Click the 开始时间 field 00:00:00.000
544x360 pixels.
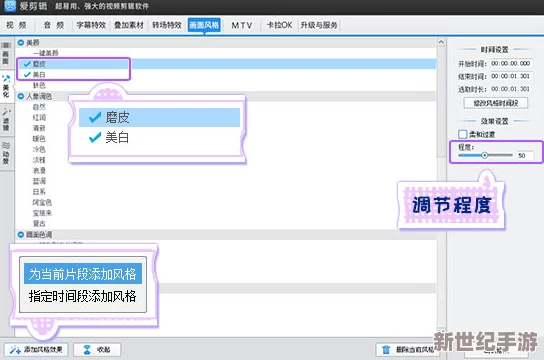(x=510, y=63)
